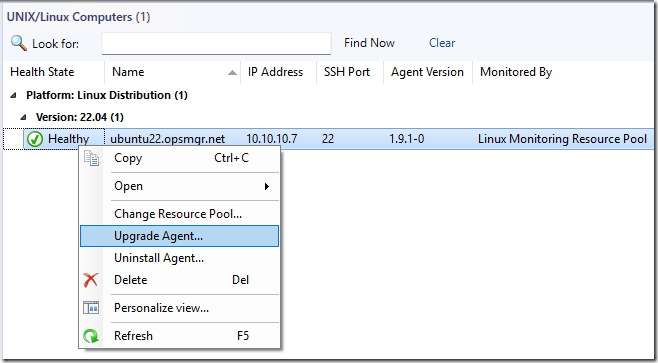Click the ubuntu22.opsmgr.net name cell
658x363 pixels.
167,139
